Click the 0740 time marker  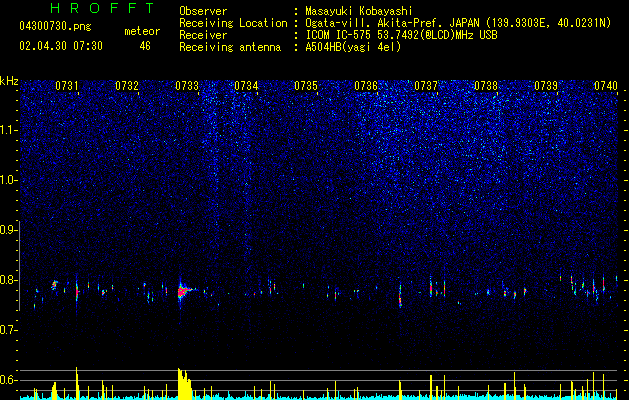coord(606,86)
